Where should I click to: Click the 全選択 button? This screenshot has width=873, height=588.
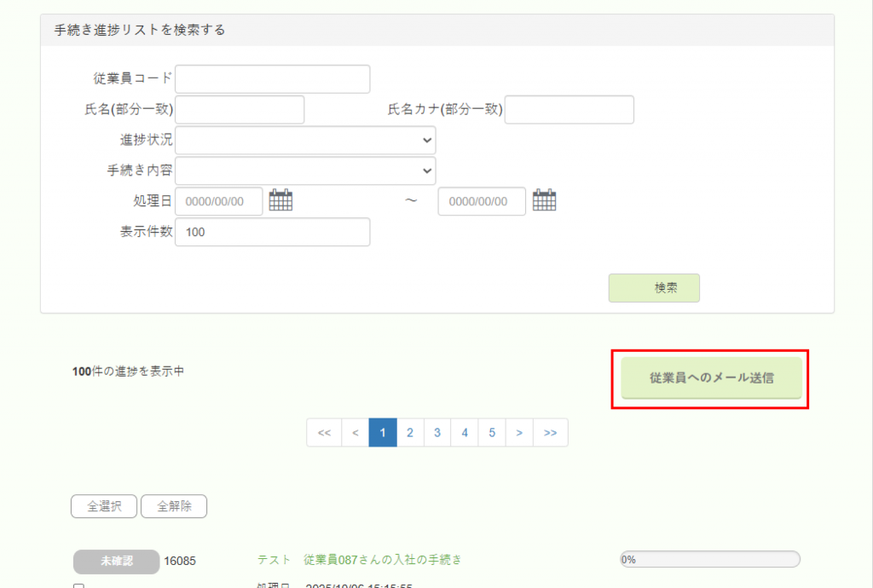(x=103, y=506)
